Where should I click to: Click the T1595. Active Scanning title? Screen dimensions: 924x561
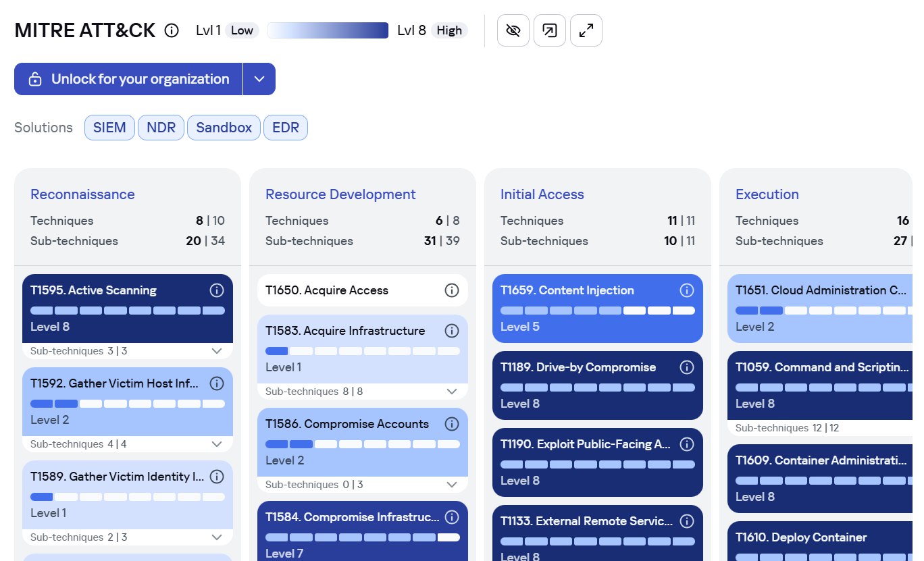(93, 290)
